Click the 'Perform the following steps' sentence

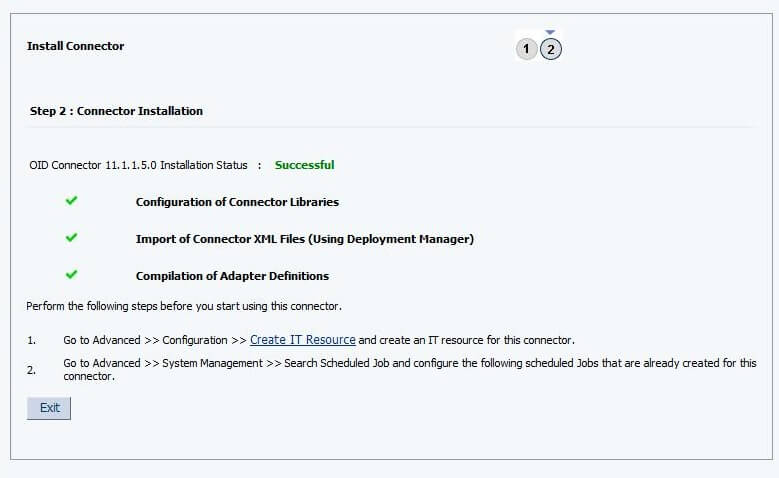(183, 306)
